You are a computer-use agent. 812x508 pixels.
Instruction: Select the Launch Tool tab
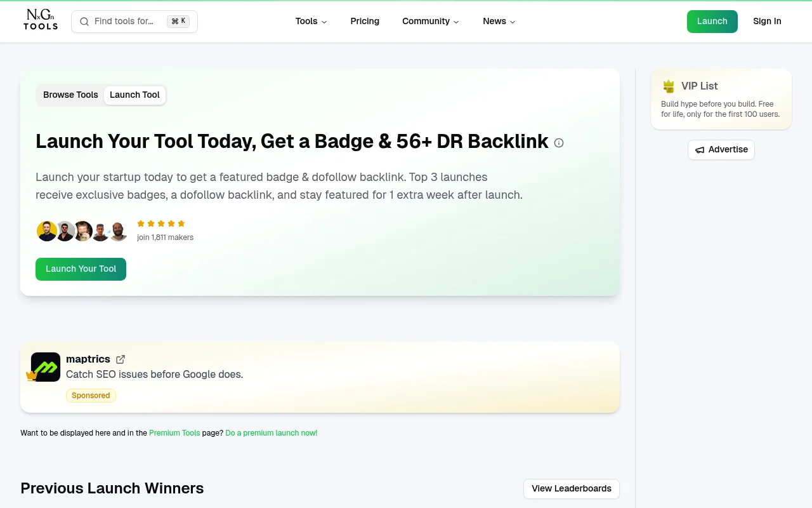coord(134,95)
